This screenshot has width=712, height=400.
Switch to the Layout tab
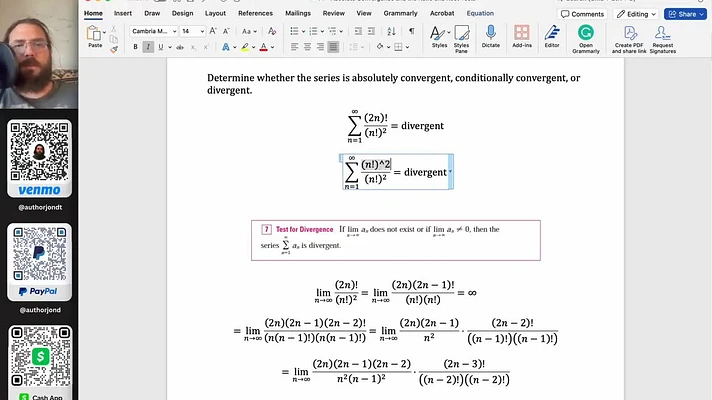click(215, 13)
